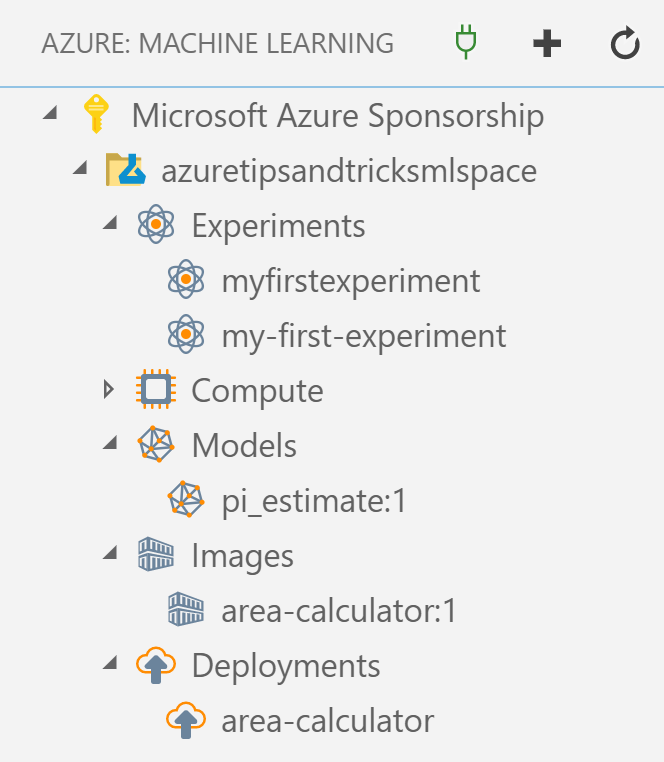Click the yellow key subscription icon
664x762 pixels.
coord(96,114)
